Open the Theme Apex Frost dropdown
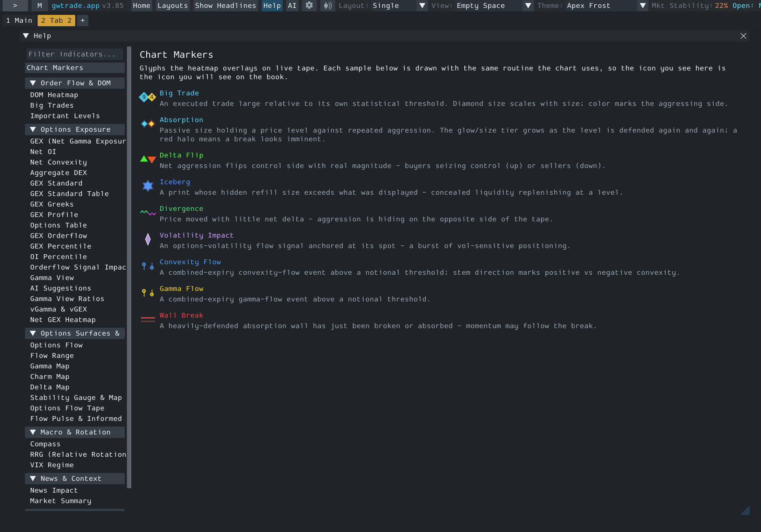The height and width of the screenshot is (532, 761). 607,6
